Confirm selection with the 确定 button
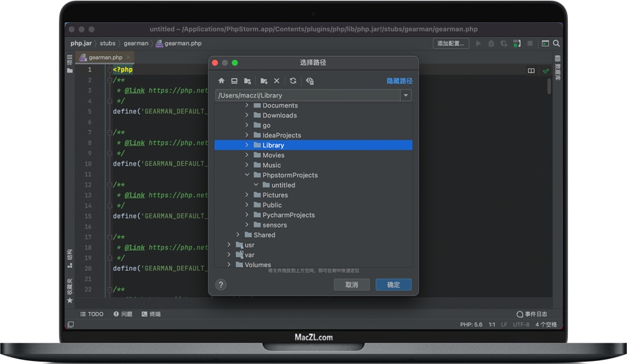This screenshot has width=627, height=364. point(393,284)
